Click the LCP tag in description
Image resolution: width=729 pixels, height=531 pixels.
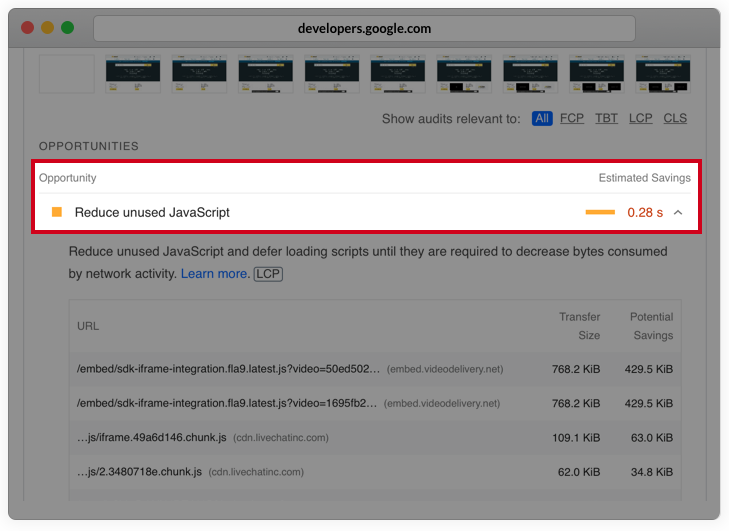pos(268,274)
